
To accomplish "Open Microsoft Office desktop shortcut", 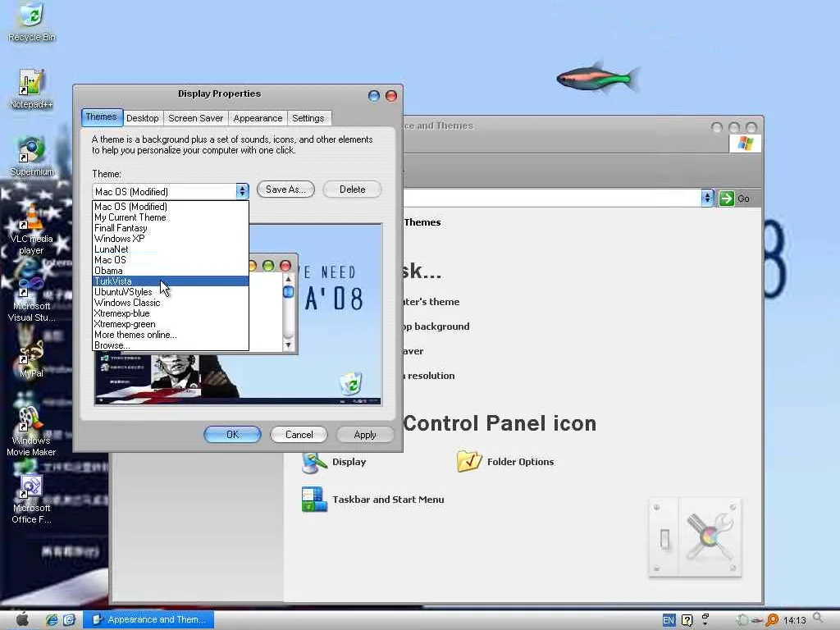I will [x=31, y=500].
